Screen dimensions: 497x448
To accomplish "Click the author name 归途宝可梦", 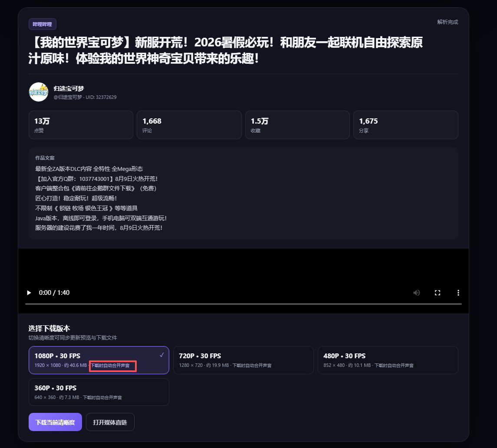I will 69,88.
